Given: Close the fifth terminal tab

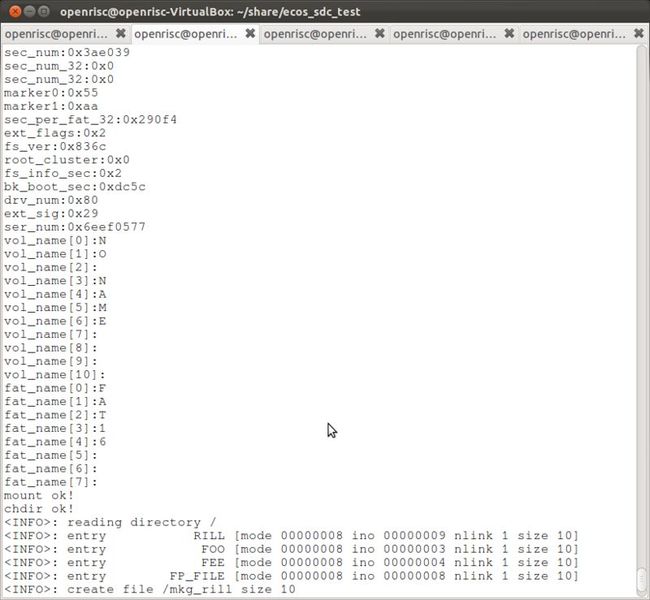Looking at the screenshot, I should point(639,34).
